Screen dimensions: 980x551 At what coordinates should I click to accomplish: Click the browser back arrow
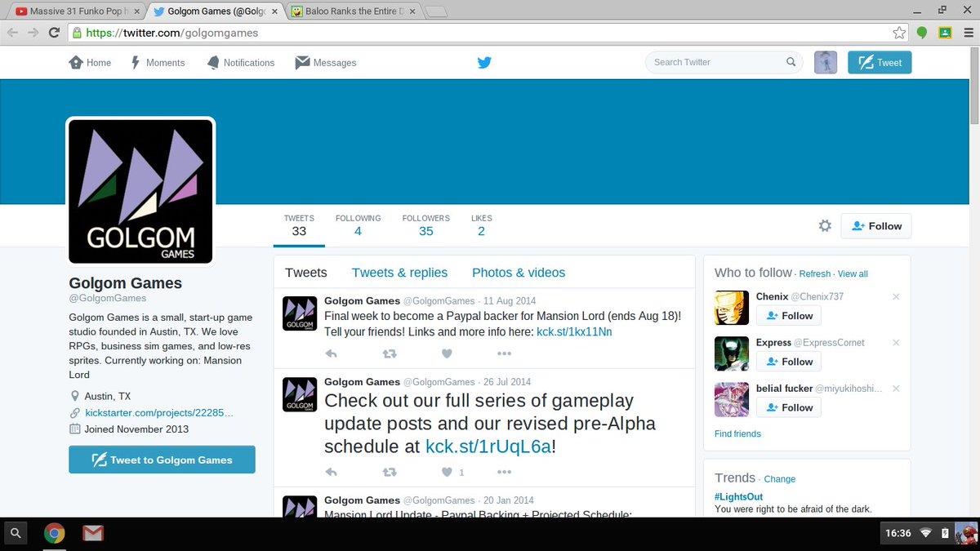[12, 33]
